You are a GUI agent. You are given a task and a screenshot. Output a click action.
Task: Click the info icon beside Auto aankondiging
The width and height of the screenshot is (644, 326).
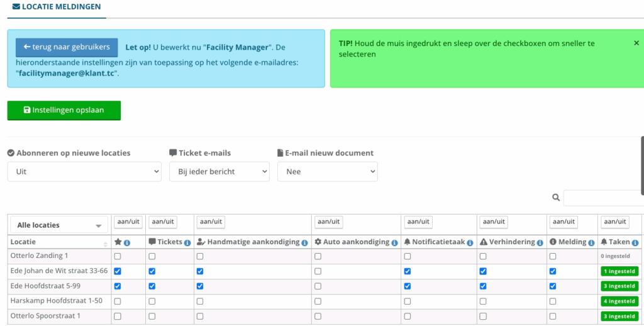click(394, 242)
